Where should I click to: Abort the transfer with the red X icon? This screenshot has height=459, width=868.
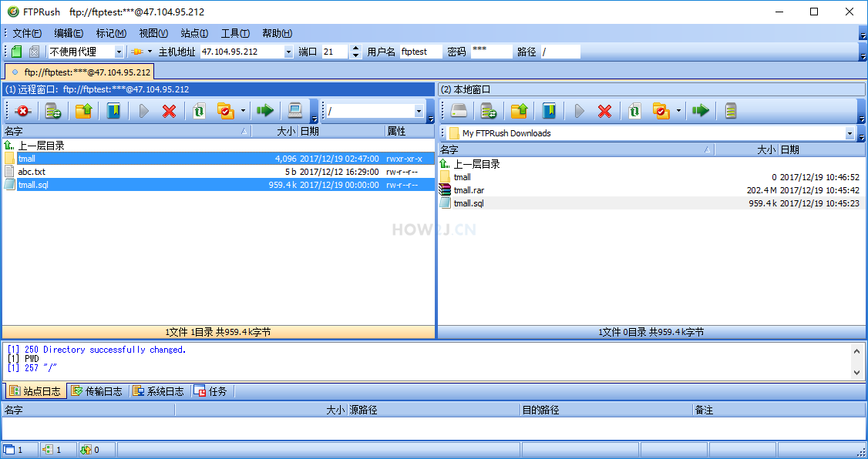tap(170, 110)
